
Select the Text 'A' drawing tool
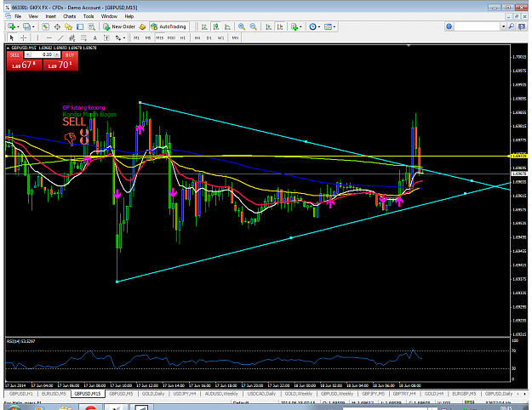click(95, 37)
